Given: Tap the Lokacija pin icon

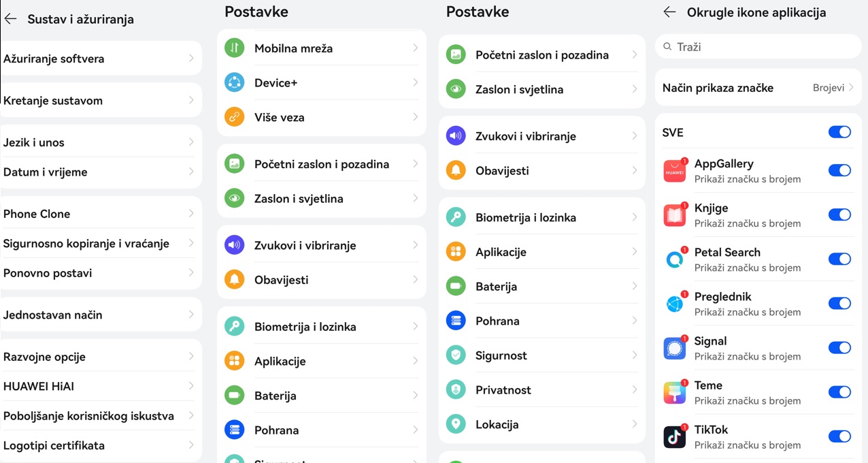Looking at the screenshot, I should coord(456,424).
